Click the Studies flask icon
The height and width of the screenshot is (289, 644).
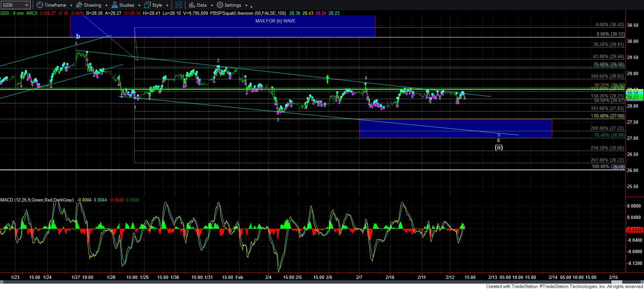click(114, 5)
